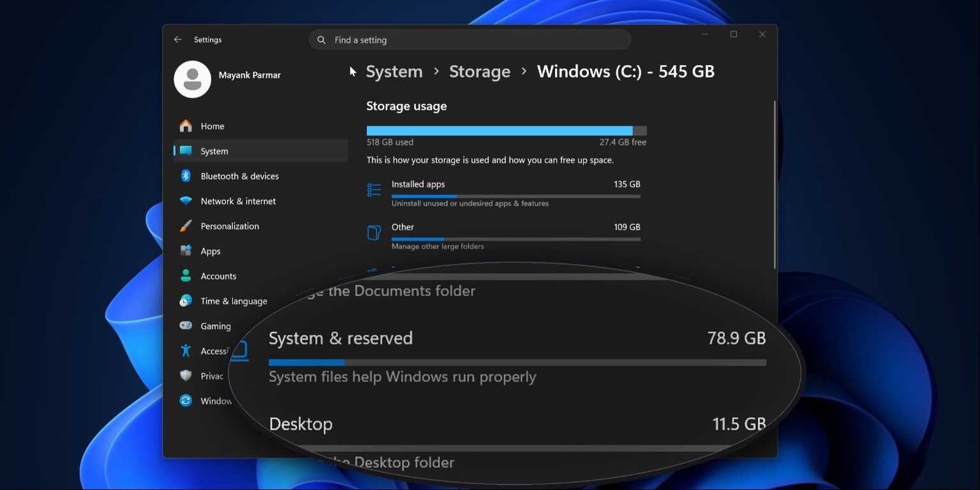Open the Installed apps storage category
Viewport: 980px width, 490px height.
click(504, 193)
